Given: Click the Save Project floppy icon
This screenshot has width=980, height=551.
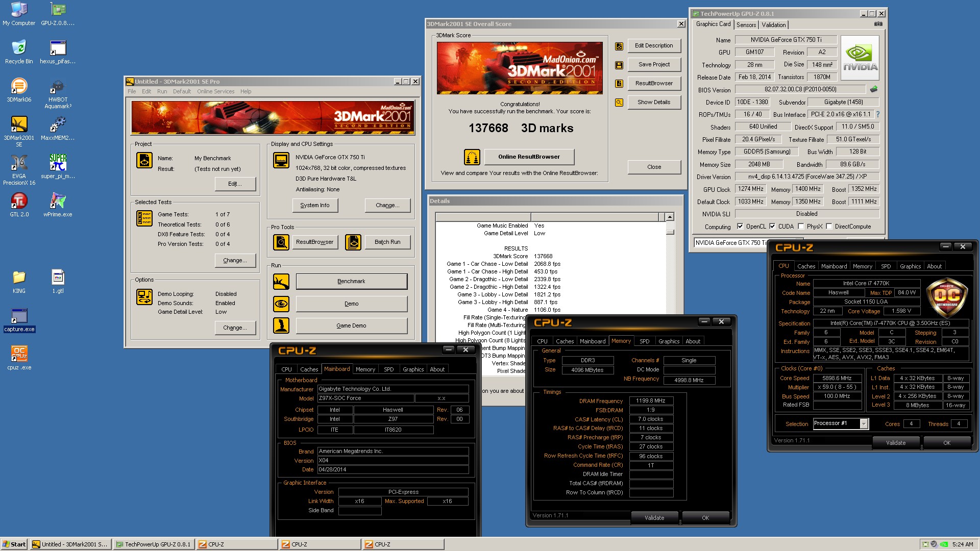Looking at the screenshot, I should click(x=619, y=65).
